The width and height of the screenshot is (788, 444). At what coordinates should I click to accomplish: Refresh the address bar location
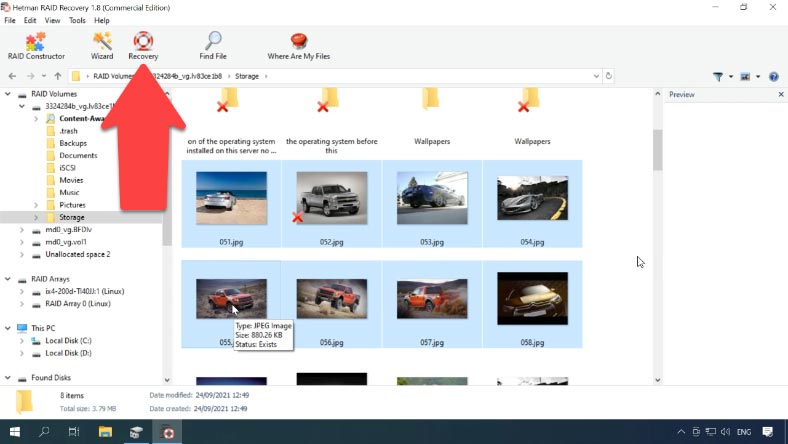[609, 76]
